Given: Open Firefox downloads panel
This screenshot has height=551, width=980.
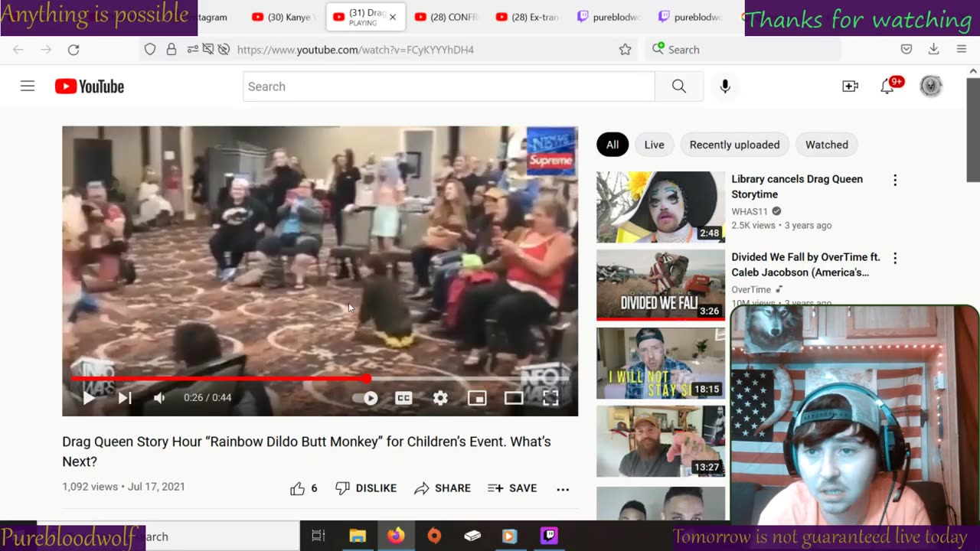Looking at the screenshot, I should [934, 50].
